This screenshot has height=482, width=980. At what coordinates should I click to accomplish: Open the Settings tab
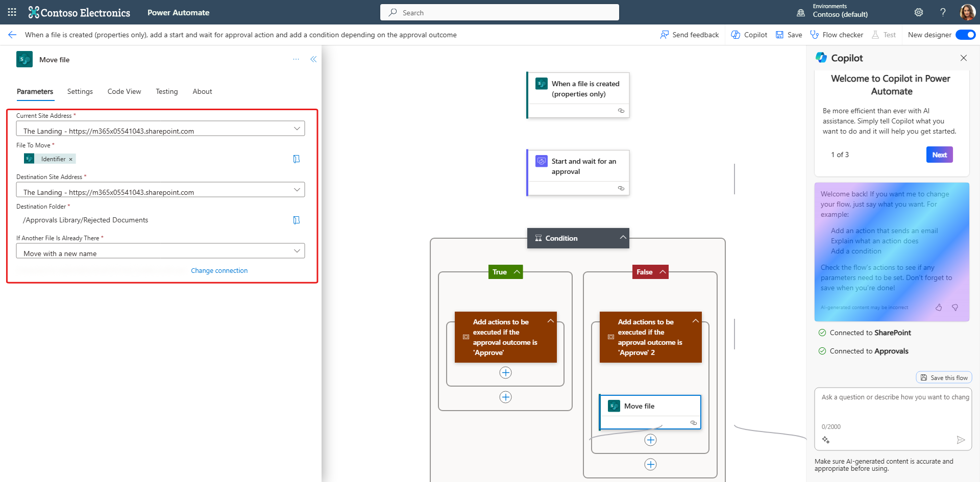point(80,91)
